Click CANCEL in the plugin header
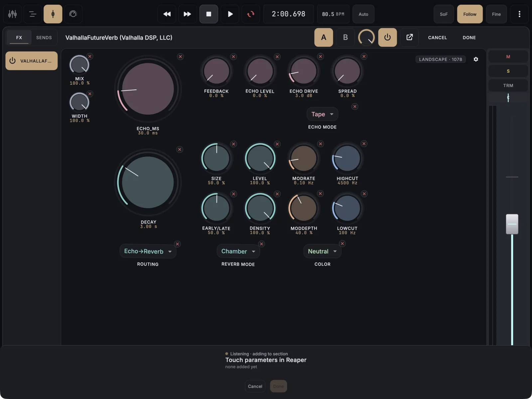The image size is (532, 399). pyautogui.click(x=437, y=38)
